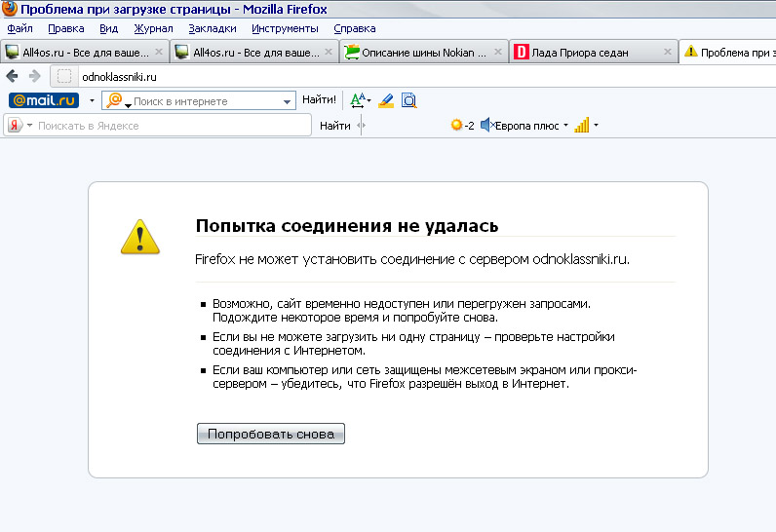Viewport: 776px width, 532px height.
Task: Click bullet text starting 'Если вы не можете загрузить'
Action: [x=413, y=344]
